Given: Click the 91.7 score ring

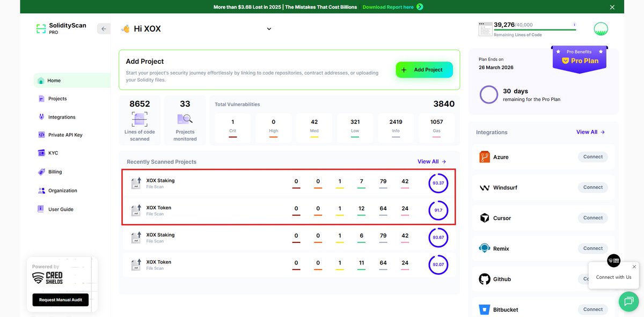Looking at the screenshot, I should pos(438,210).
